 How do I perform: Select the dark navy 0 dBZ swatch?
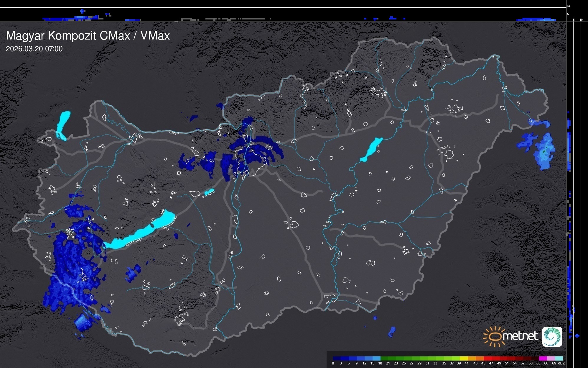pyautogui.click(x=337, y=358)
